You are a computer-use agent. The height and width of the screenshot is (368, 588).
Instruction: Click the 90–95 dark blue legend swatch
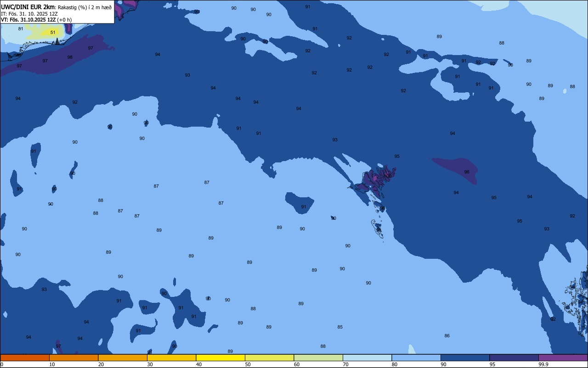click(465, 357)
